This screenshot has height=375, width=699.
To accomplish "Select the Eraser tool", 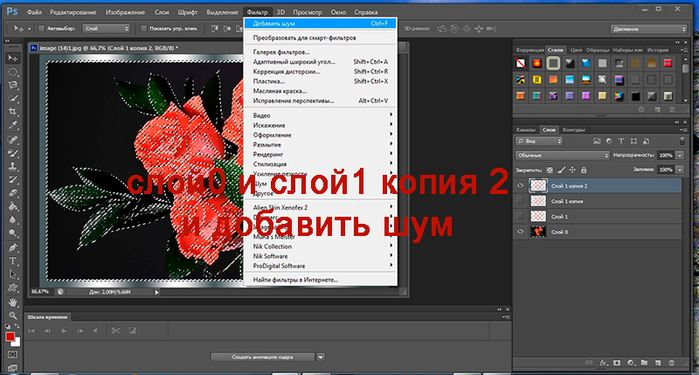I will (x=12, y=193).
